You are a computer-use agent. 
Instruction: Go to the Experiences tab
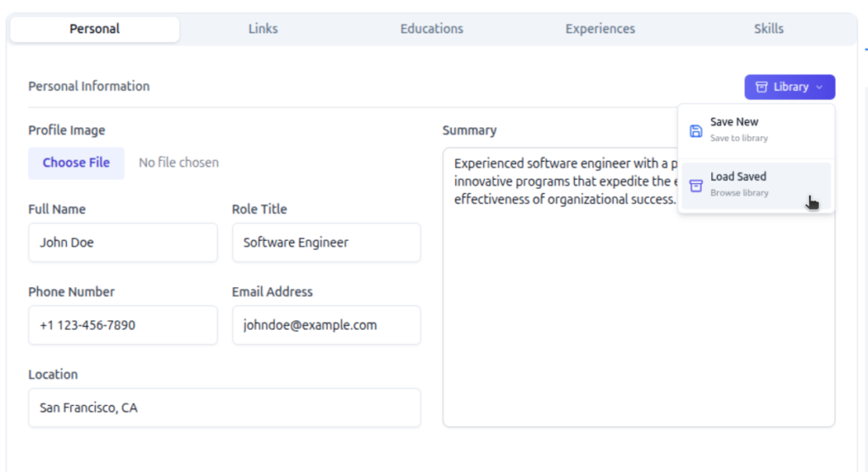600,29
